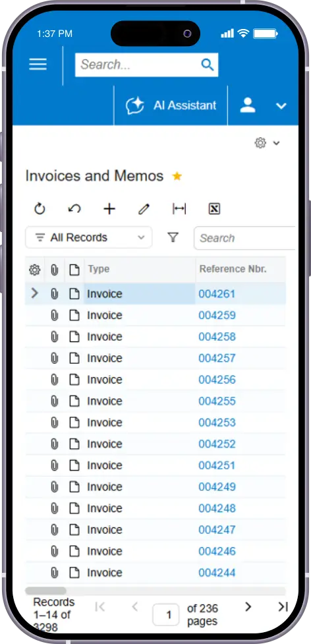
Task: Open the All Records filter dropdown
Action: pyautogui.click(x=89, y=237)
